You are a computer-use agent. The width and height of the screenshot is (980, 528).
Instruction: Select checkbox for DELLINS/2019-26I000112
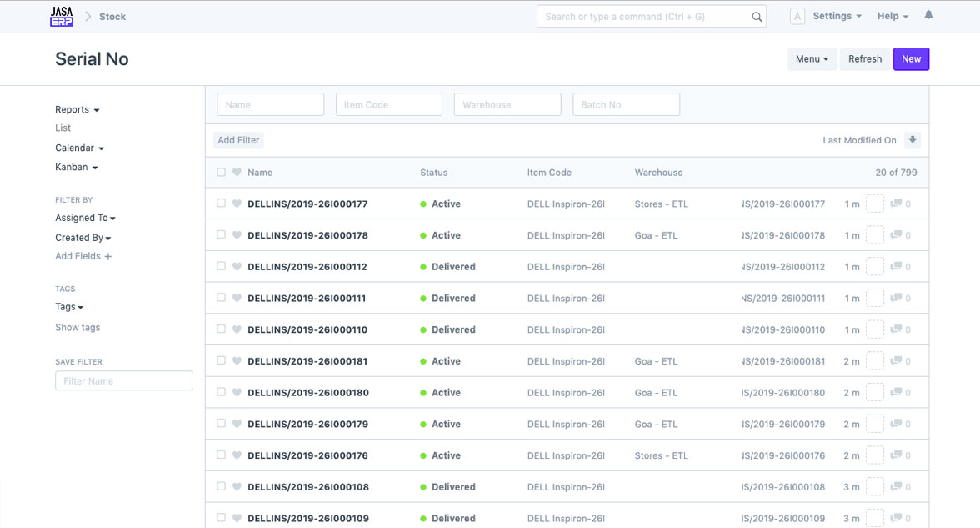pyautogui.click(x=221, y=267)
